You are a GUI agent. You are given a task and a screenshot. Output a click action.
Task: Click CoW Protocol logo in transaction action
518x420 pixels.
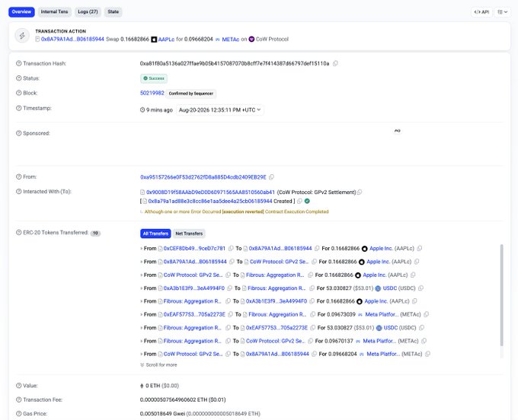click(251, 39)
